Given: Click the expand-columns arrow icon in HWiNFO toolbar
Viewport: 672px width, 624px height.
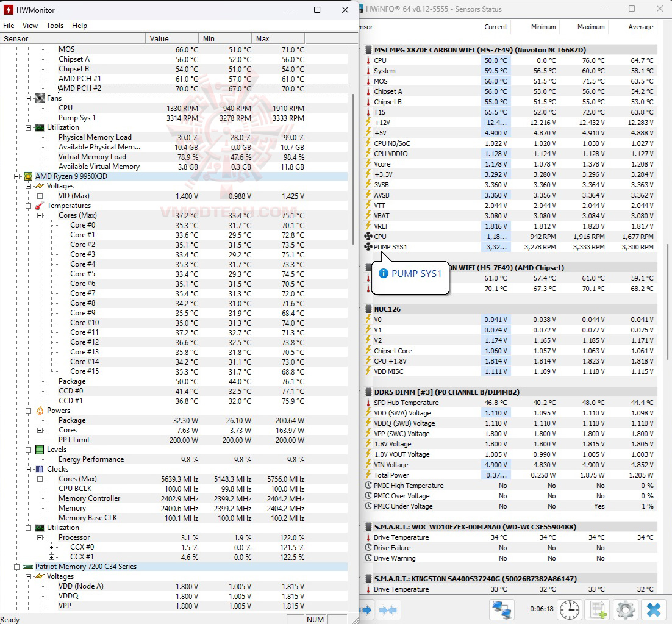Looking at the screenshot, I should pos(366,610).
